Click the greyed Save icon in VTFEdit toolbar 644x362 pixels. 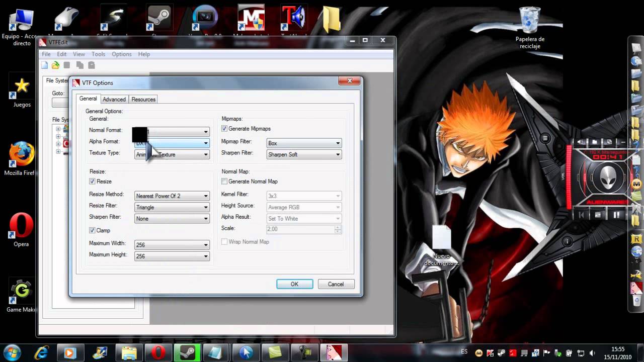click(66, 65)
